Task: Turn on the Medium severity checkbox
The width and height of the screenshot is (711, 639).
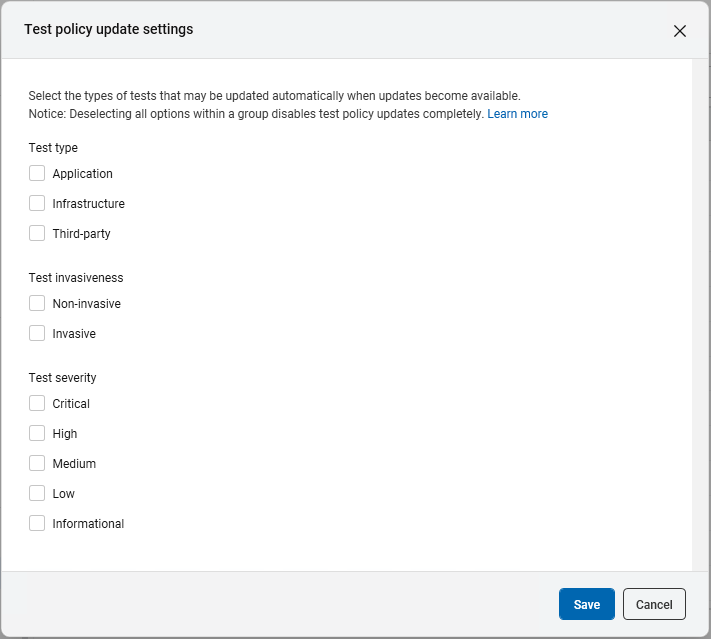Action: pos(37,464)
